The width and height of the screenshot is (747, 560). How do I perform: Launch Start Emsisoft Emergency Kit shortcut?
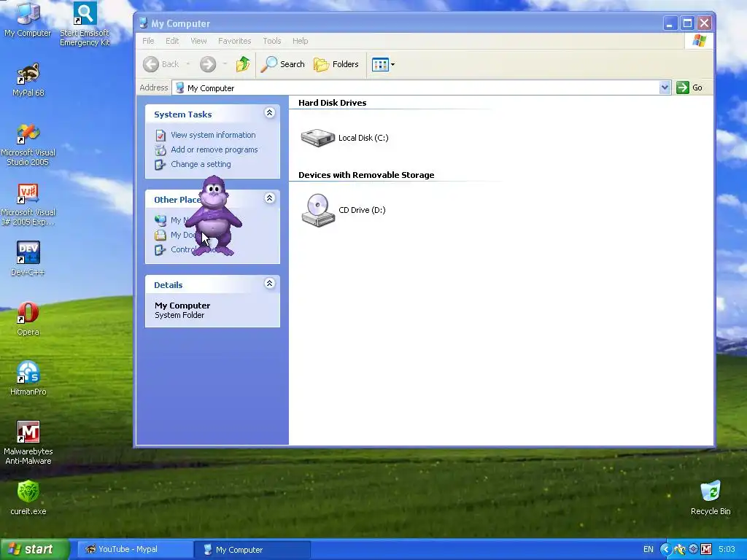(85, 24)
